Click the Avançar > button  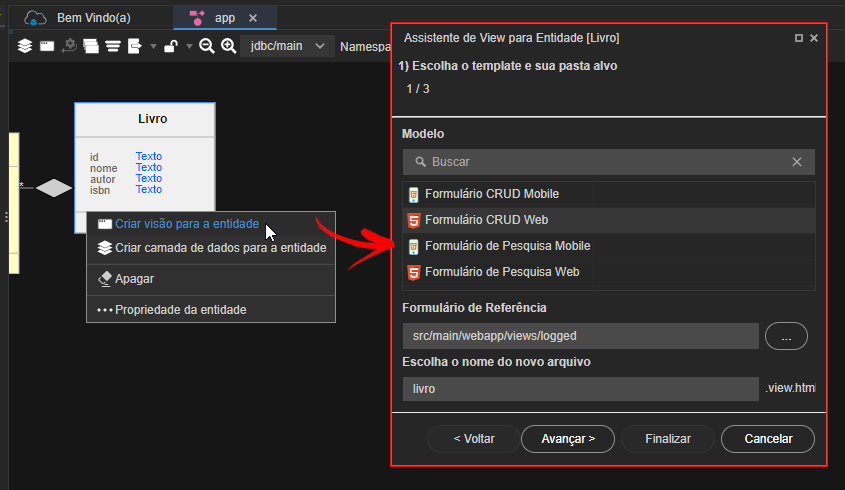tap(568, 439)
